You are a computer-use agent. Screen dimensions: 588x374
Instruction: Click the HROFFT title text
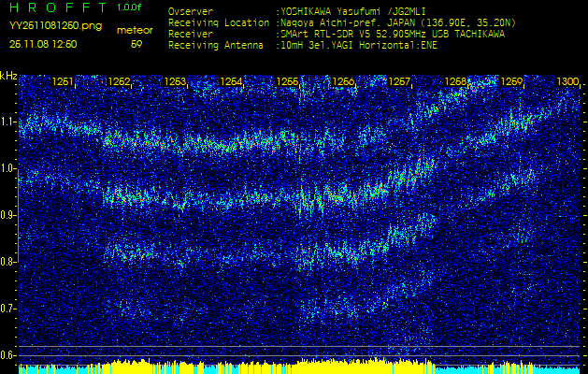[56, 7]
